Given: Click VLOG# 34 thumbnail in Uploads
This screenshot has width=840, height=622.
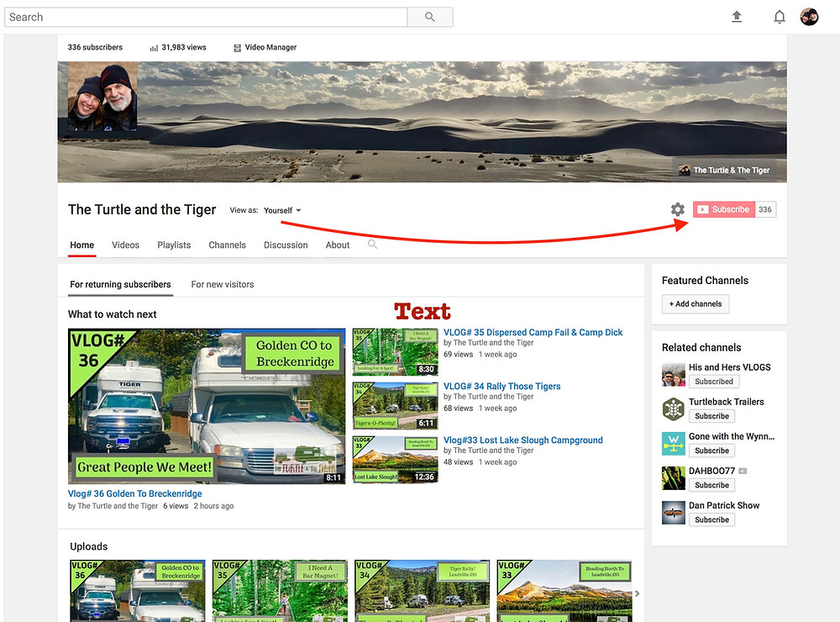Looking at the screenshot, I should coord(423,591).
